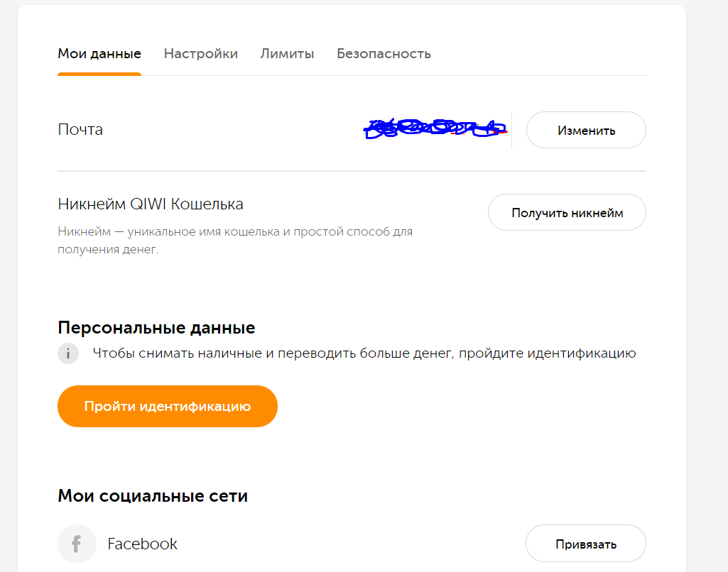The image size is (728, 572).
Task: Open the Лимиты tab
Action: pos(287,54)
